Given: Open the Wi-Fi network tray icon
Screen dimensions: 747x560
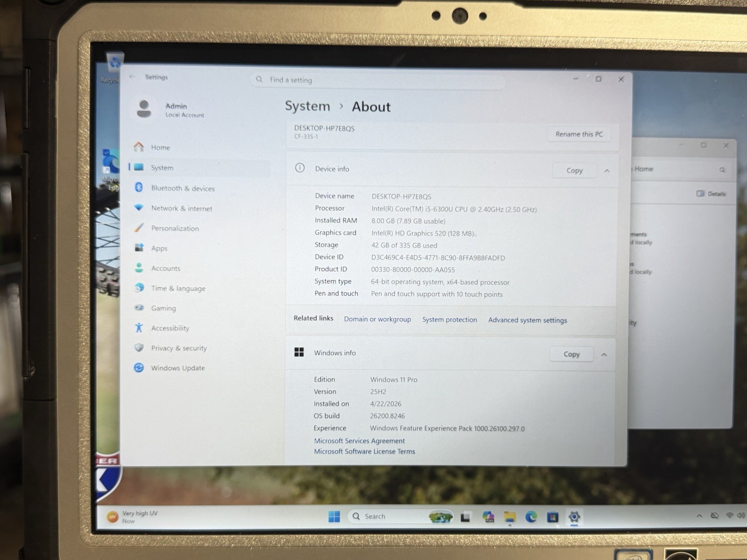Looking at the screenshot, I should [x=729, y=516].
